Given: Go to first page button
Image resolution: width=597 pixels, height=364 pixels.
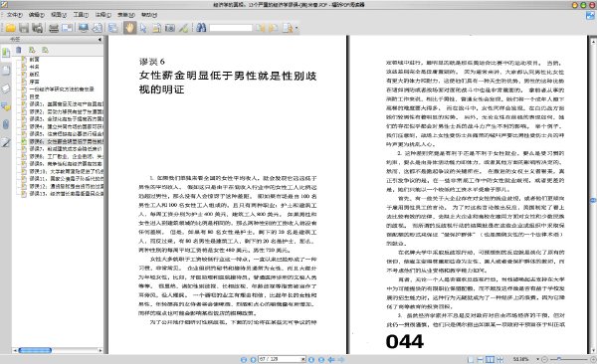Looking at the screenshot, I should coord(244,359).
